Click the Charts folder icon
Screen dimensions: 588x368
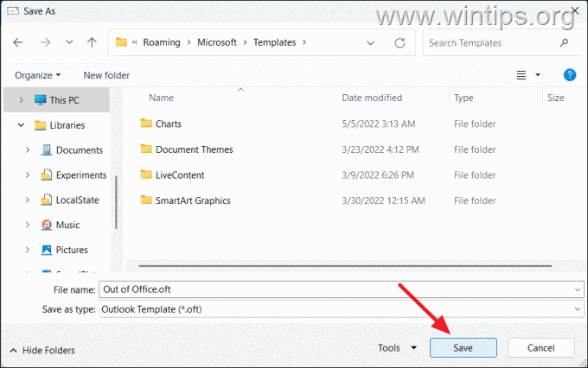tap(146, 123)
